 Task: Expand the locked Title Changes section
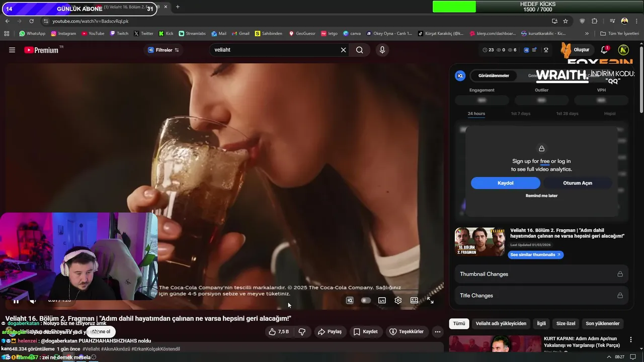[x=541, y=296]
